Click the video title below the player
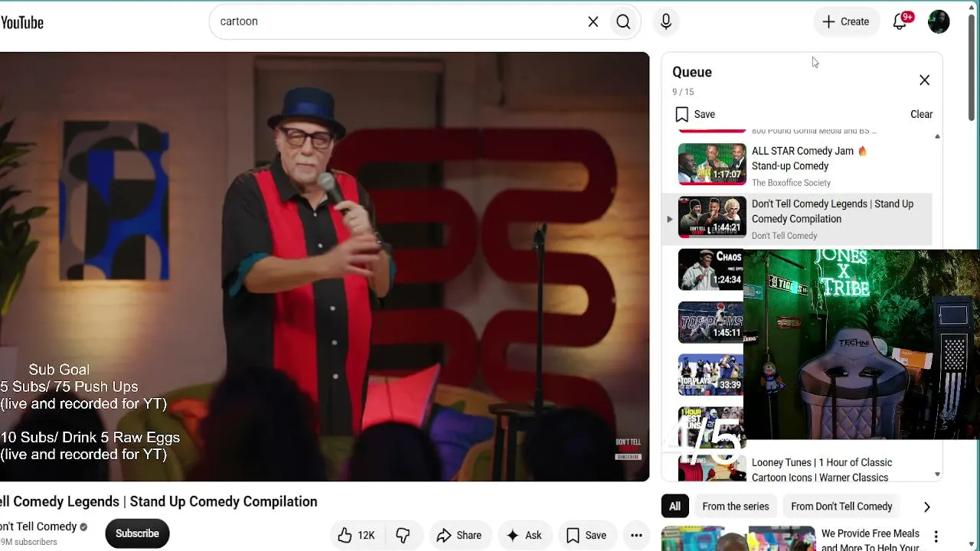 158,502
